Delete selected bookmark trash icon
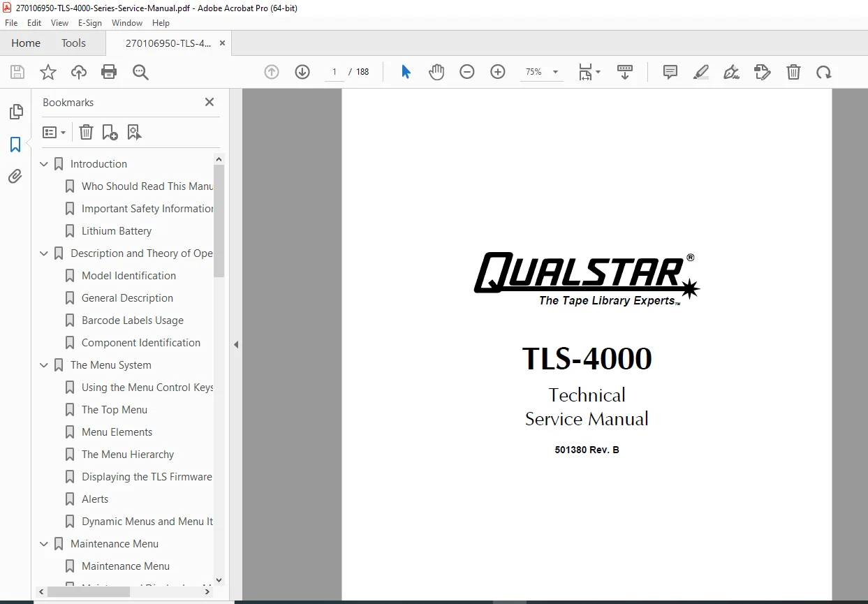868x604 pixels. [x=86, y=132]
